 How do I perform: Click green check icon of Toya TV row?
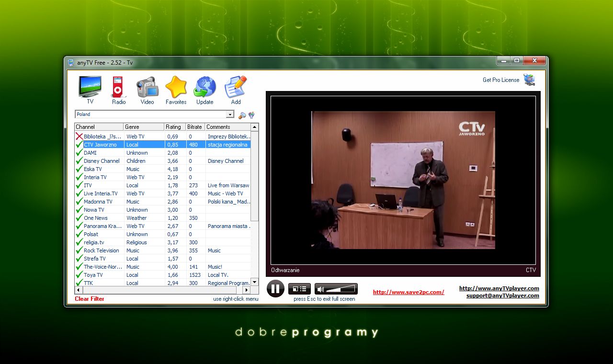coord(79,275)
